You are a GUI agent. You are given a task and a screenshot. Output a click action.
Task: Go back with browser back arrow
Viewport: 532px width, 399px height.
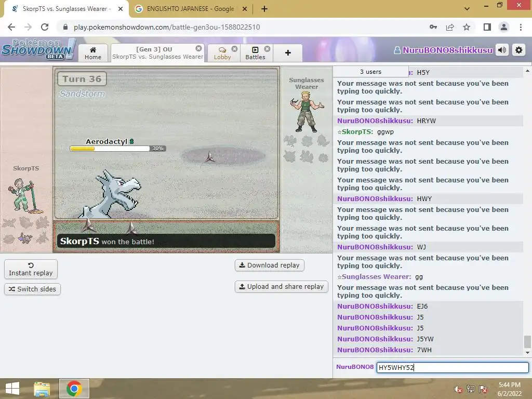(11, 27)
